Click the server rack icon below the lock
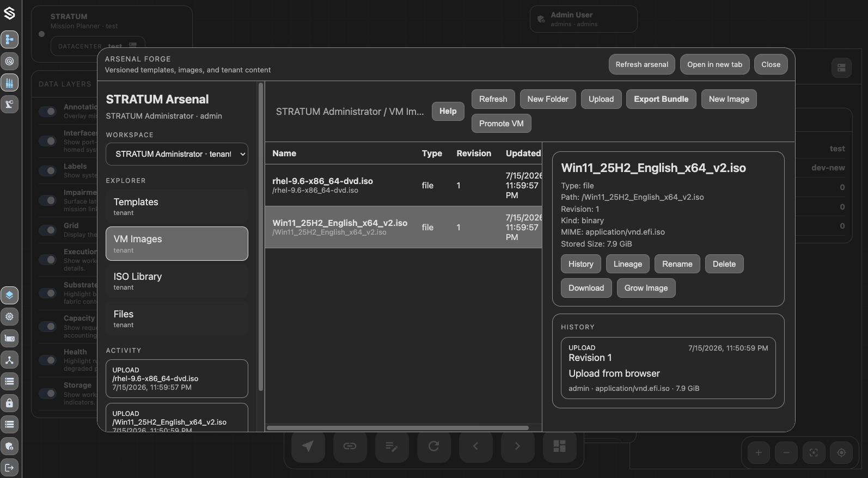The image size is (868, 478). point(9,424)
